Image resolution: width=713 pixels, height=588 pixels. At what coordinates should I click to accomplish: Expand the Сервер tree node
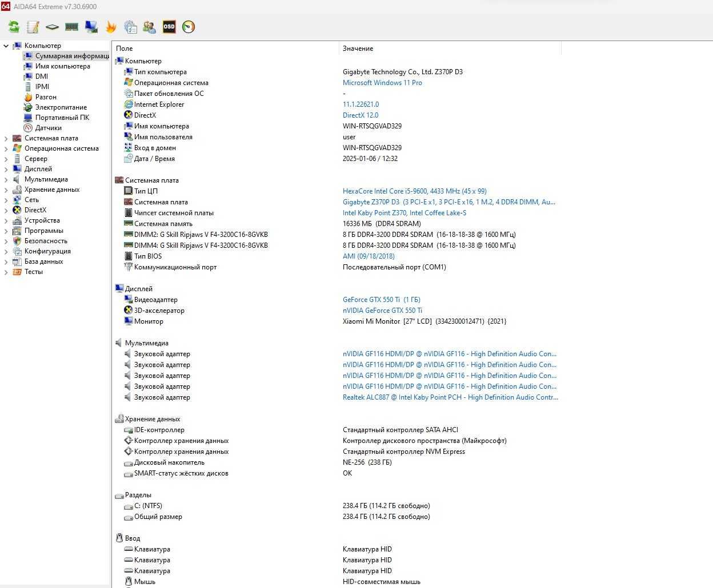pos(6,159)
